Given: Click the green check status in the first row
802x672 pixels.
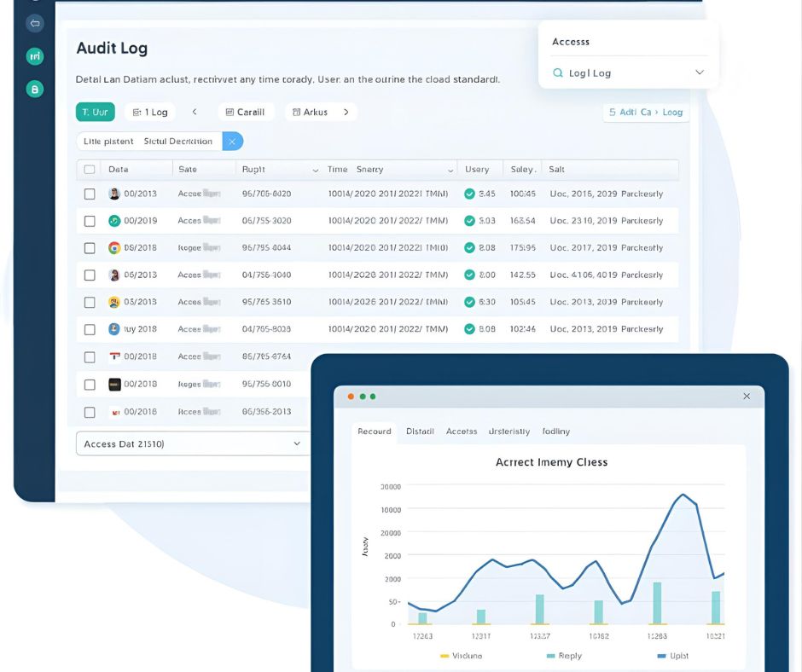Looking at the screenshot, I should pos(469,194).
